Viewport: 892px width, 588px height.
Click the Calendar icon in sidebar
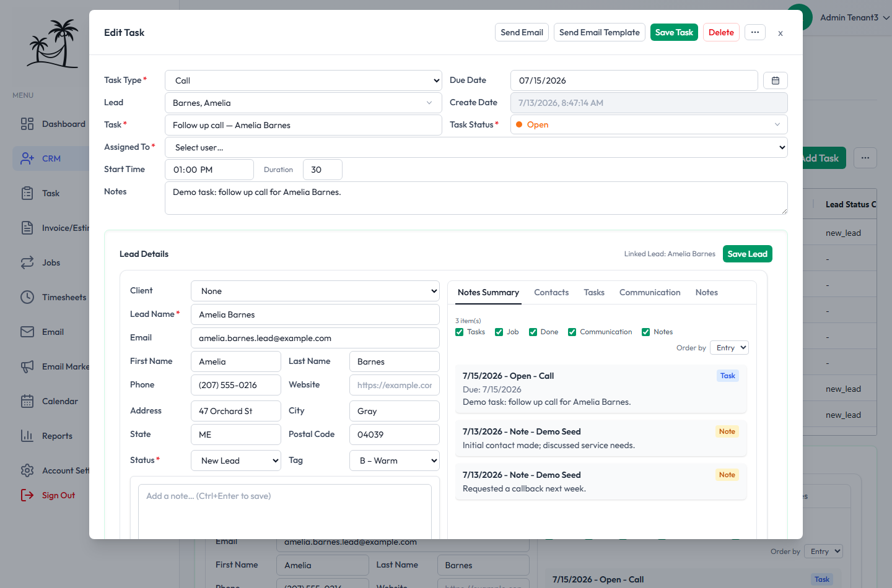[x=27, y=401]
